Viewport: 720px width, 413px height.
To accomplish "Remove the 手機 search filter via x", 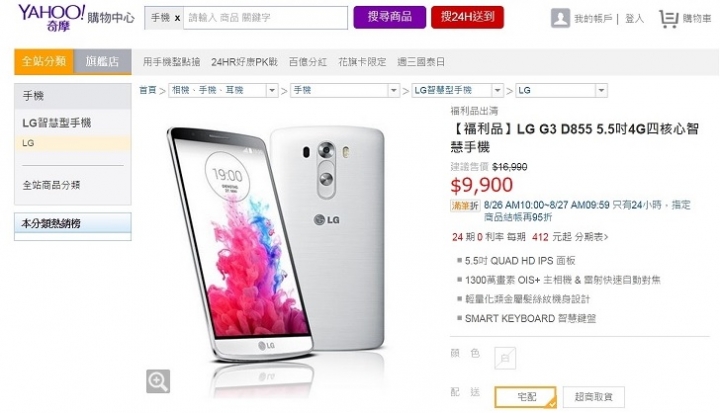I will (x=177, y=18).
